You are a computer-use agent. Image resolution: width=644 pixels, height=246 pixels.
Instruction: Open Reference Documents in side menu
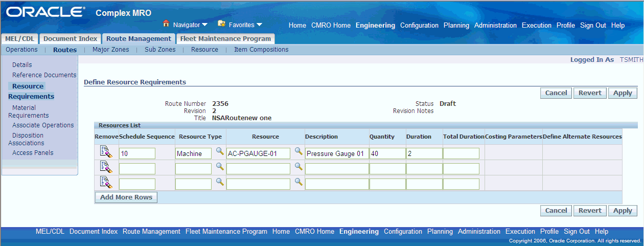tap(44, 75)
